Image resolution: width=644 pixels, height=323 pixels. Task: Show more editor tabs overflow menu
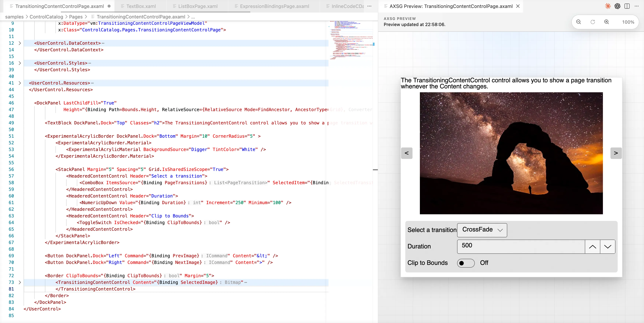(369, 6)
